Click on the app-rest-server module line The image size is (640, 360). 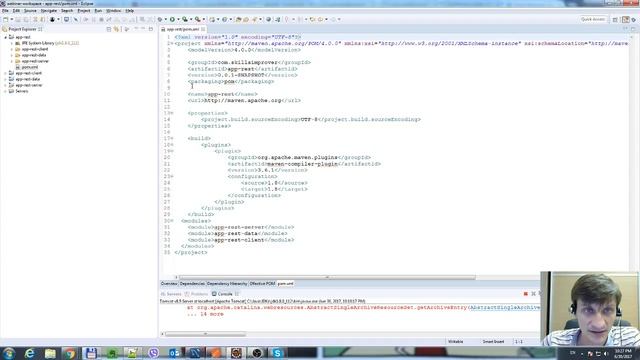point(241,227)
